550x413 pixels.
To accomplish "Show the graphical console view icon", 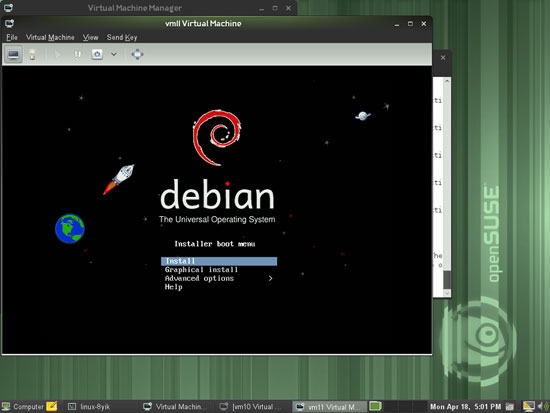I will click(x=13, y=54).
